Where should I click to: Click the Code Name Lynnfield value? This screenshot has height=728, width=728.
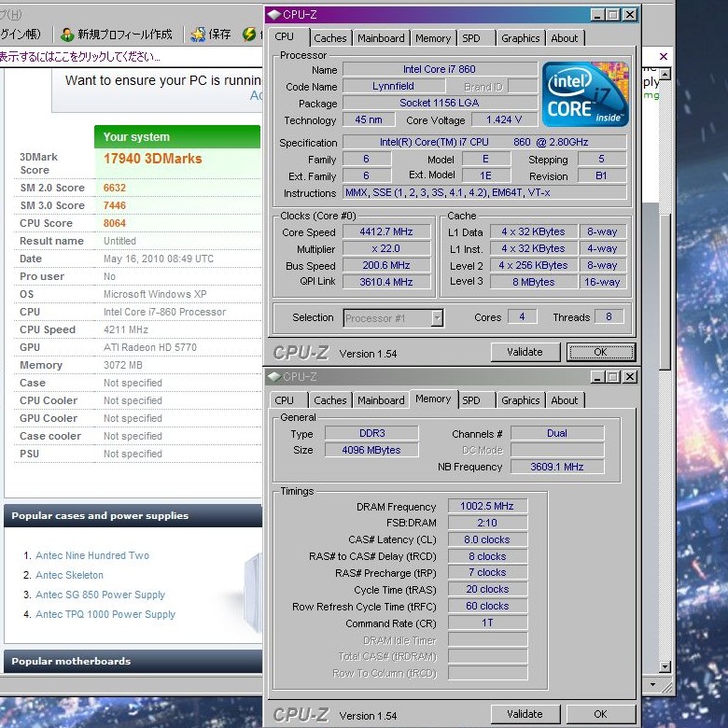tap(393, 86)
